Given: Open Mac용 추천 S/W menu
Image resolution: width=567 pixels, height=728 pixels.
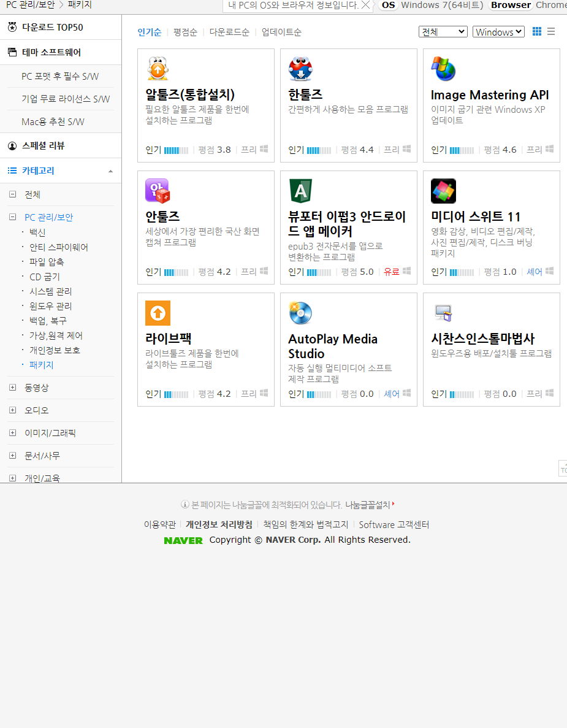Looking at the screenshot, I should click(53, 121).
